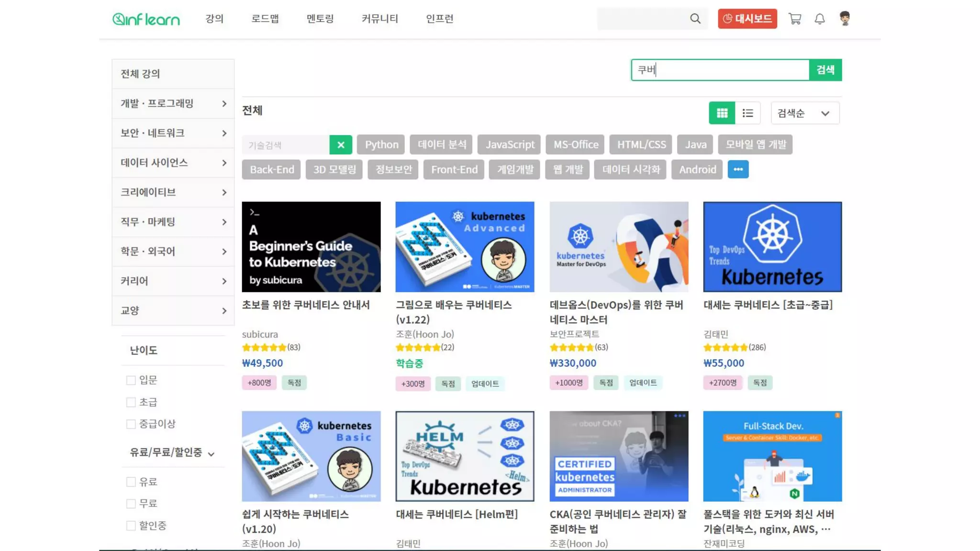980x551 pixels.
Task: Open the Beginner's Guide to Kubernetes thumbnail
Action: (311, 247)
